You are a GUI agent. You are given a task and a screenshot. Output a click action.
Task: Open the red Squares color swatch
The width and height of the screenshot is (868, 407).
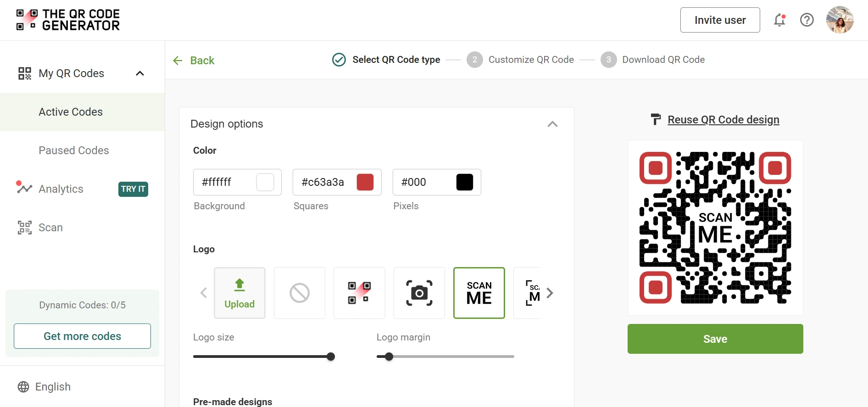365,182
